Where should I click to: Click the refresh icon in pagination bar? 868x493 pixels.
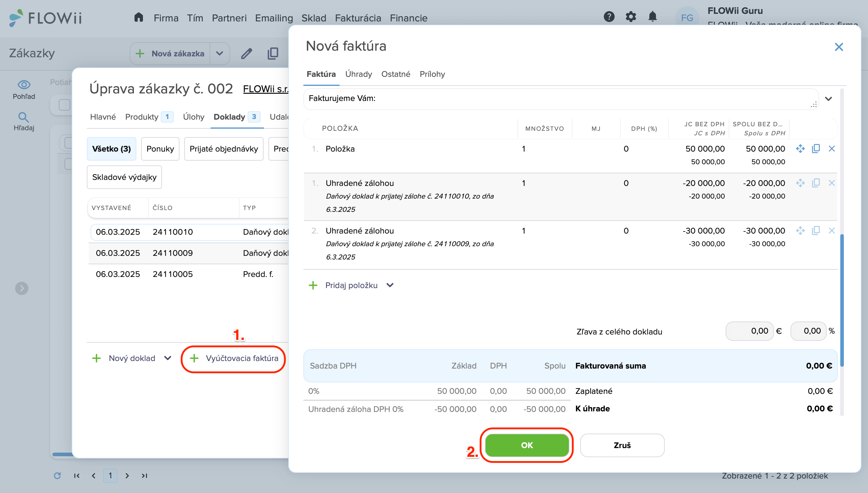[x=57, y=476]
